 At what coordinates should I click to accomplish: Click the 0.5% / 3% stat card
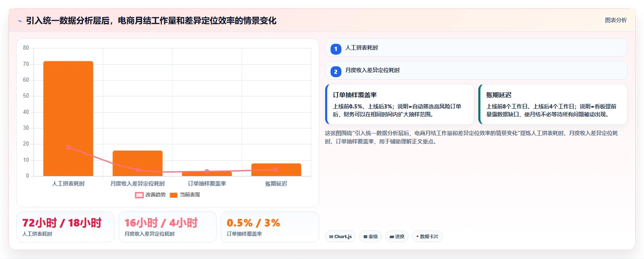(x=270, y=227)
